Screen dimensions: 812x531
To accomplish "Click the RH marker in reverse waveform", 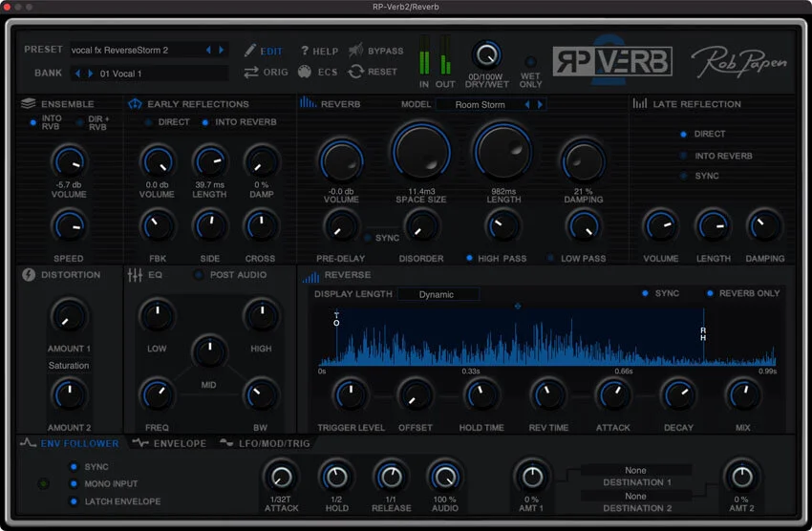I will click(703, 334).
